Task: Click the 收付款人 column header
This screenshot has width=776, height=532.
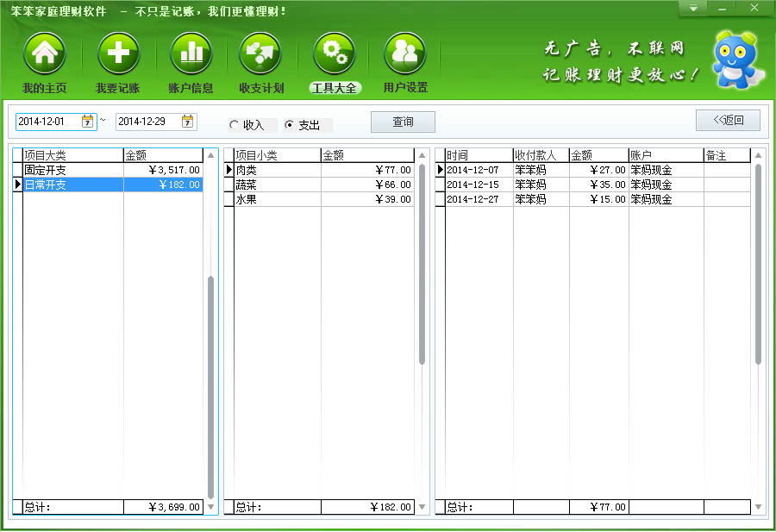Action: [x=541, y=155]
